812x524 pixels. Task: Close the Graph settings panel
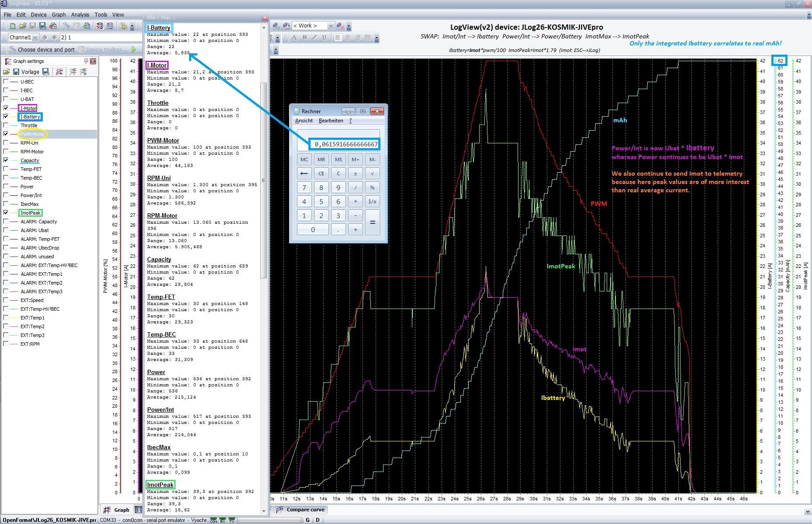93,61
